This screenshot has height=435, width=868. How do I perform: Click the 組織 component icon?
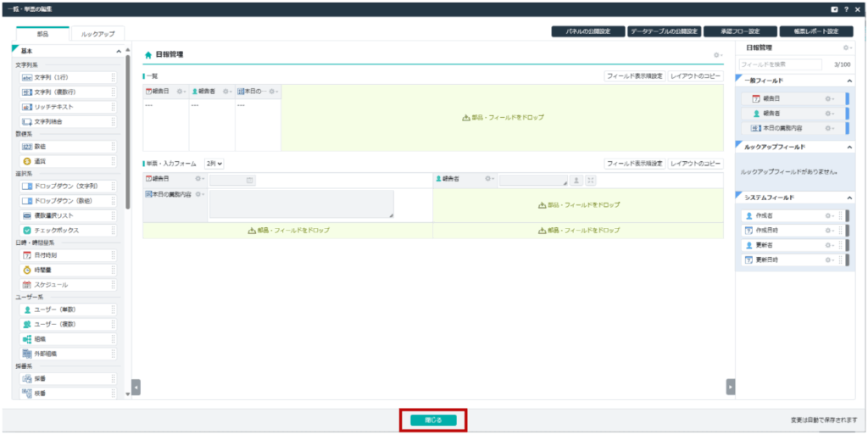click(26, 338)
